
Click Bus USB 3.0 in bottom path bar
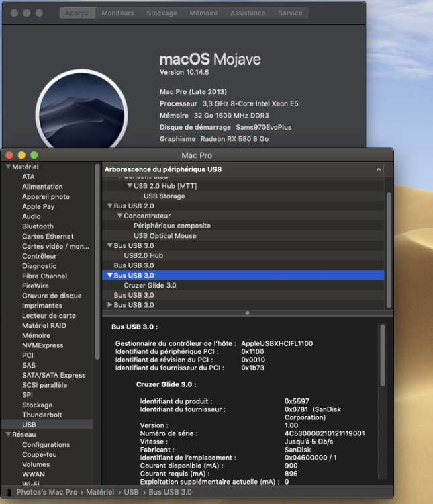click(x=170, y=492)
